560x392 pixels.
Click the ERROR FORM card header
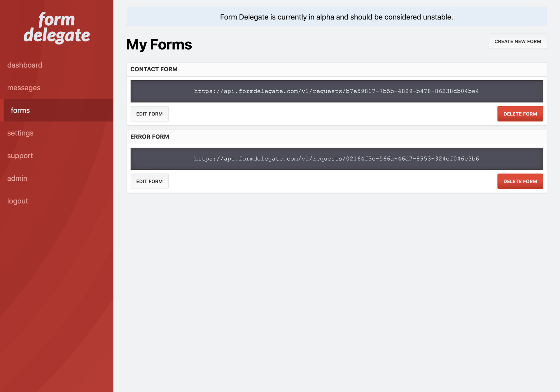[150, 136]
